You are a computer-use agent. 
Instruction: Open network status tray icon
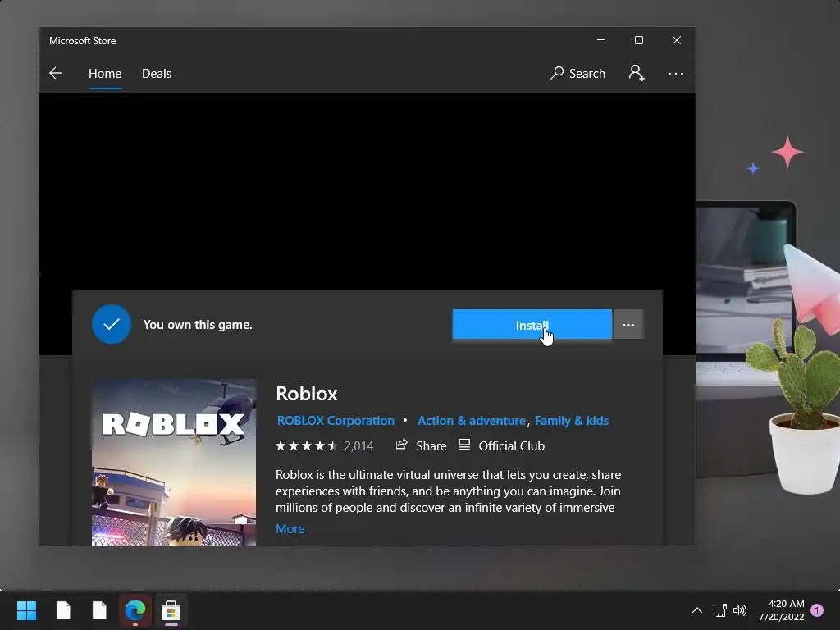coord(719,610)
